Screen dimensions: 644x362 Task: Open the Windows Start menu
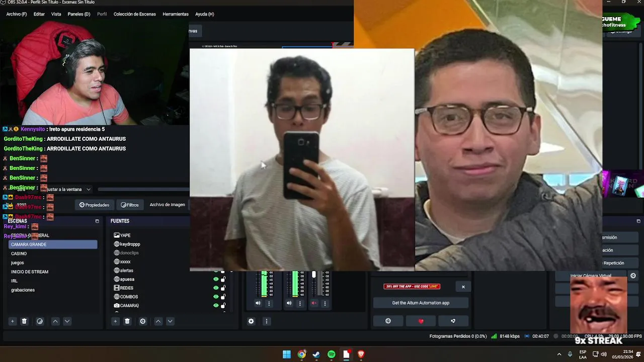(286, 354)
